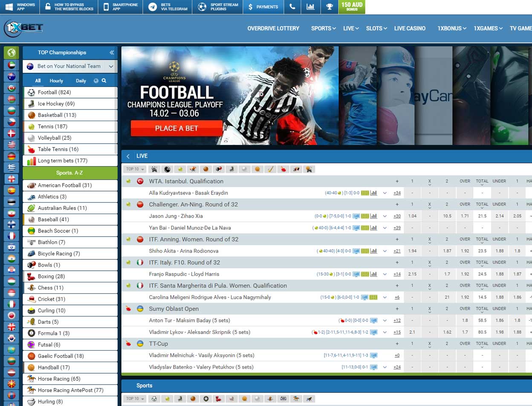Click the 1XBET logo
The width and height of the screenshot is (532, 406).
(23, 28)
